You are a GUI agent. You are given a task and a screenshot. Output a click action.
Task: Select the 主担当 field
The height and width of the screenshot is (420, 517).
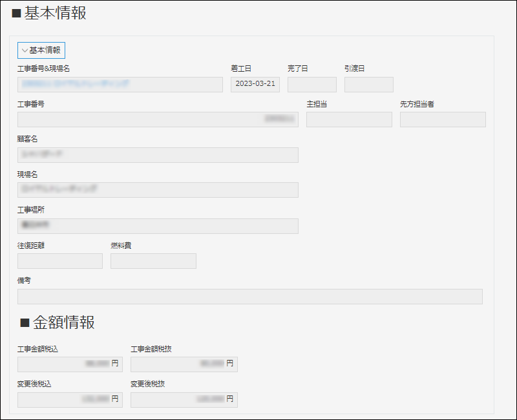coord(349,120)
